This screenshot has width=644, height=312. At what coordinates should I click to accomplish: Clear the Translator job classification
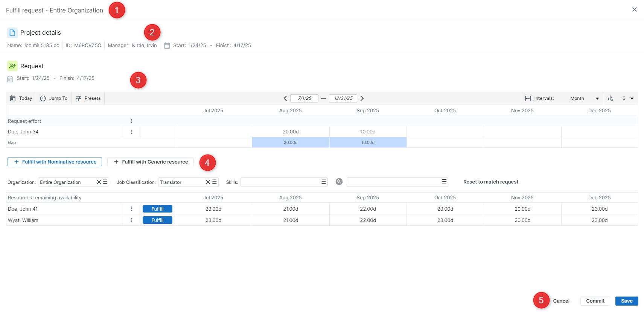(x=208, y=182)
